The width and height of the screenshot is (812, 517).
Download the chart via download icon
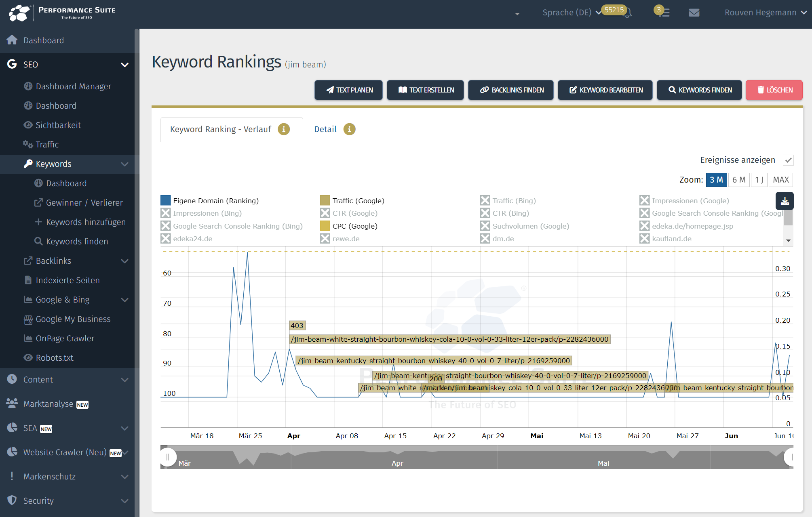pos(785,201)
